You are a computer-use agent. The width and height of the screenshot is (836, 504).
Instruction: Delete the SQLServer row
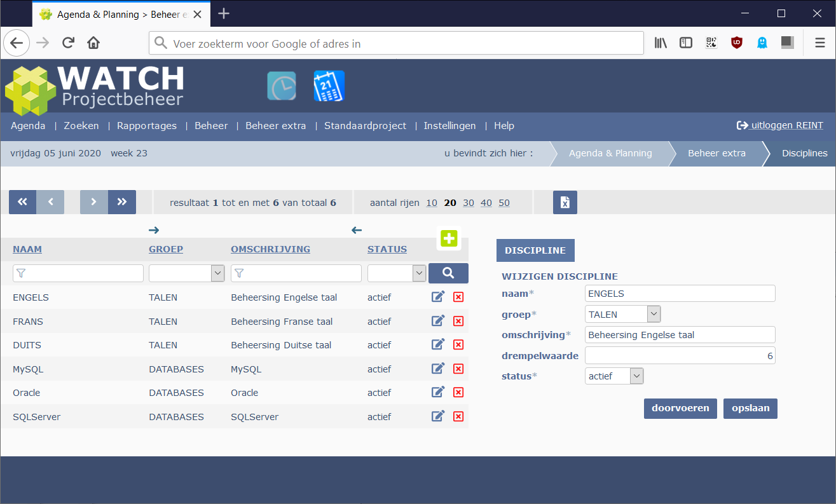point(458,416)
